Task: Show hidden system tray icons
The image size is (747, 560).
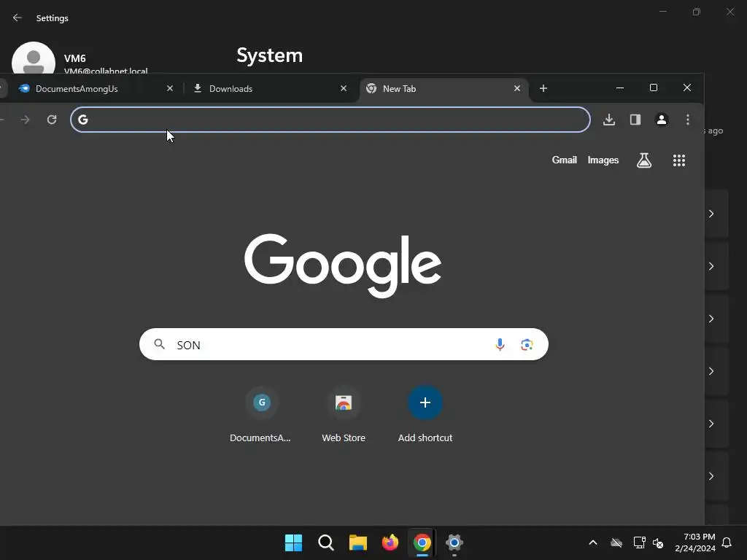Action: tap(592, 542)
